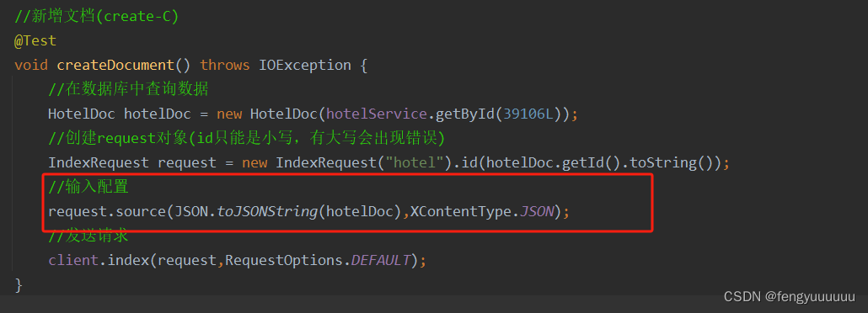The image size is (868, 313).
Task: Click the 39106L literal
Action: 528,114
